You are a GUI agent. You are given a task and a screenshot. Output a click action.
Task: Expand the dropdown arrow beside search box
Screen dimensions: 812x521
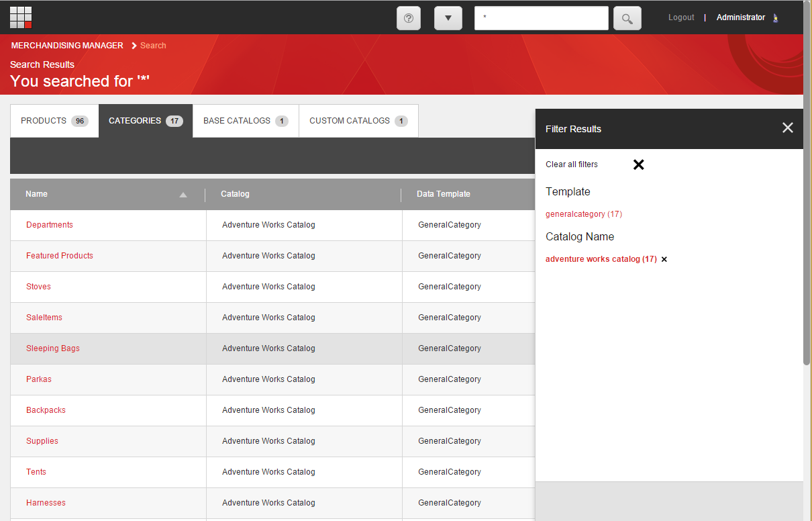point(448,18)
